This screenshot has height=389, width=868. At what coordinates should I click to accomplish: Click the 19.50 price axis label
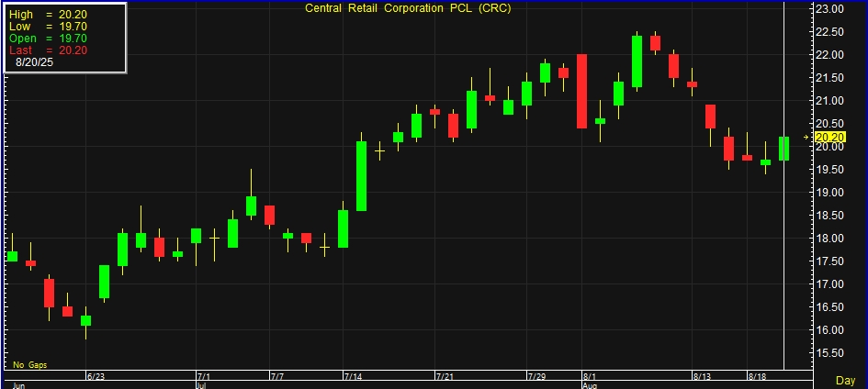[829, 170]
